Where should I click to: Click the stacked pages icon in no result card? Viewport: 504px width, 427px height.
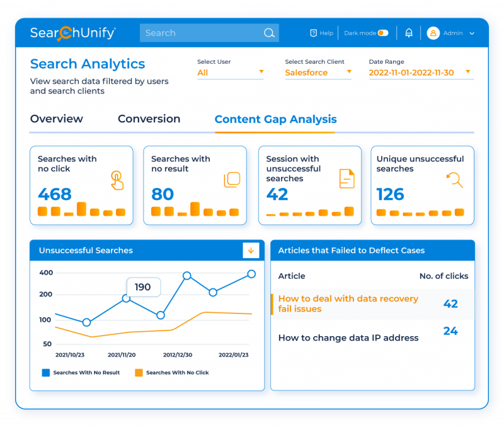click(232, 180)
